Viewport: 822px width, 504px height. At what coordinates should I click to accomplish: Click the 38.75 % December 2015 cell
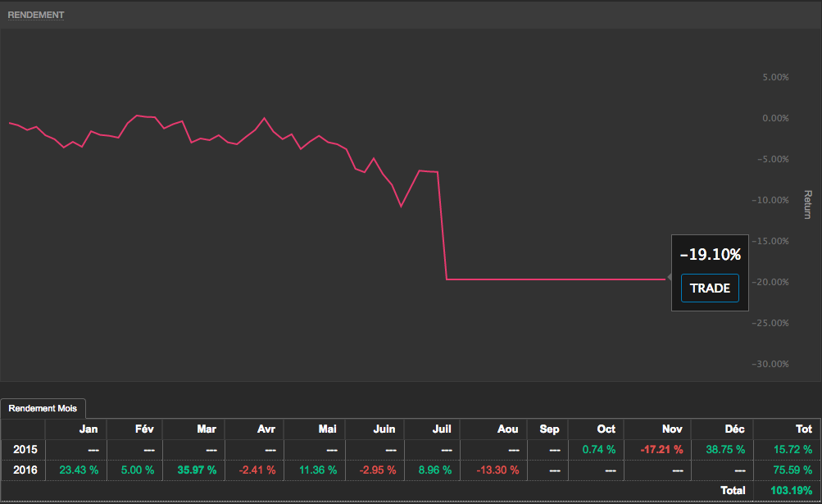[x=724, y=449]
